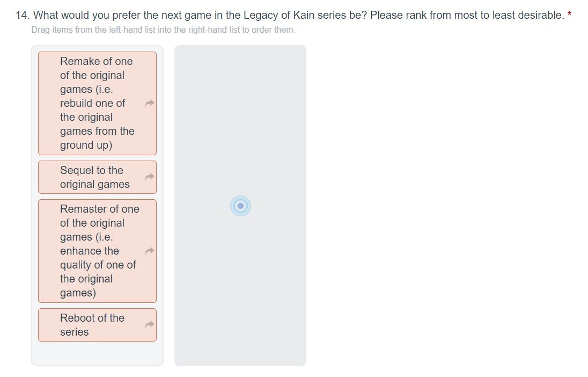
Task: Click the "ground up)" line of the Remake item
Action: (x=86, y=145)
